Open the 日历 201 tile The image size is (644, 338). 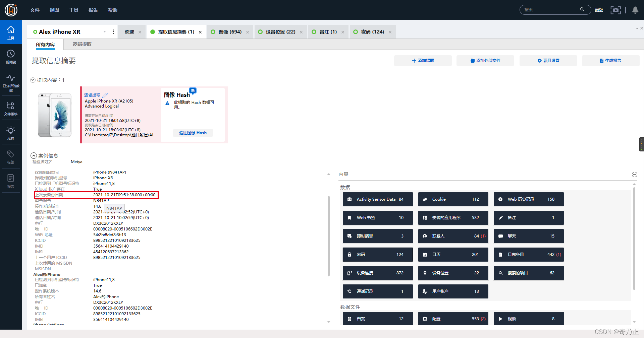[453, 255]
